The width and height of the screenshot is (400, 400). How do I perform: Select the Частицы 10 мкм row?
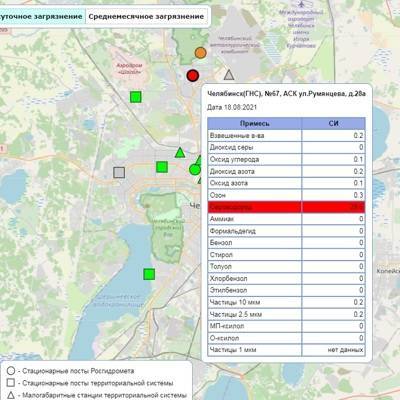[286, 302]
